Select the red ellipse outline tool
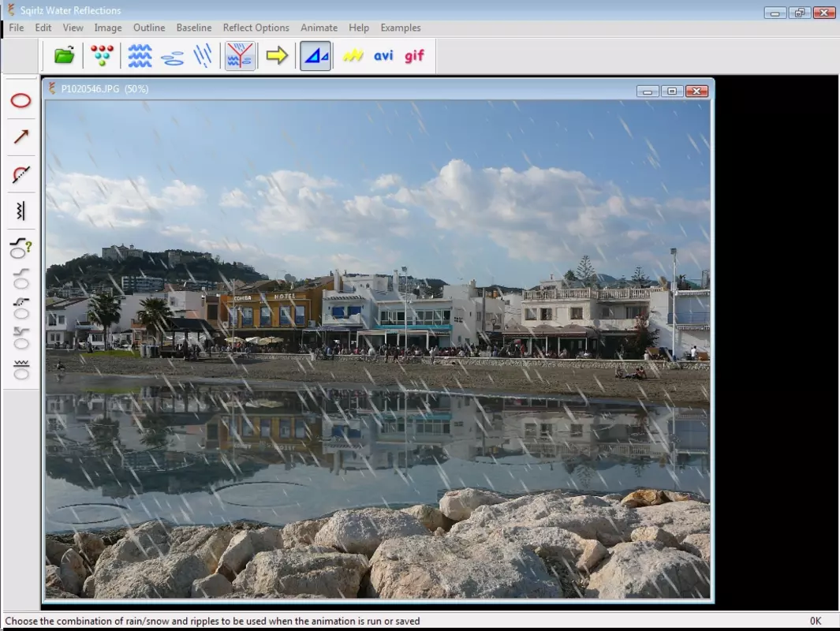This screenshot has width=840, height=631. [21, 101]
